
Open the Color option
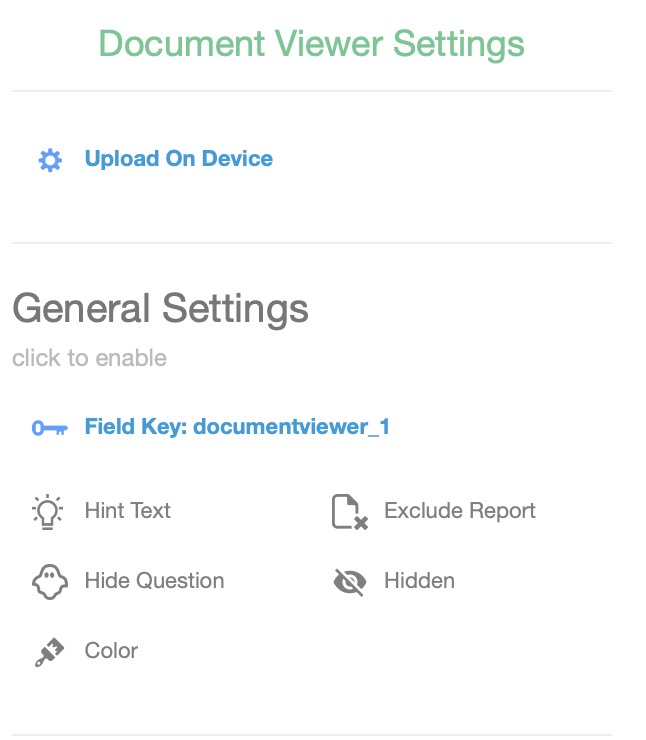coord(111,651)
